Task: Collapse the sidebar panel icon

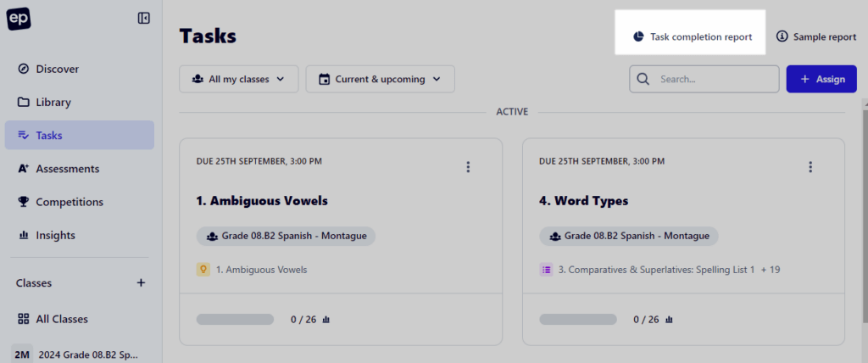Action: pyautogui.click(x=143, y=19)
